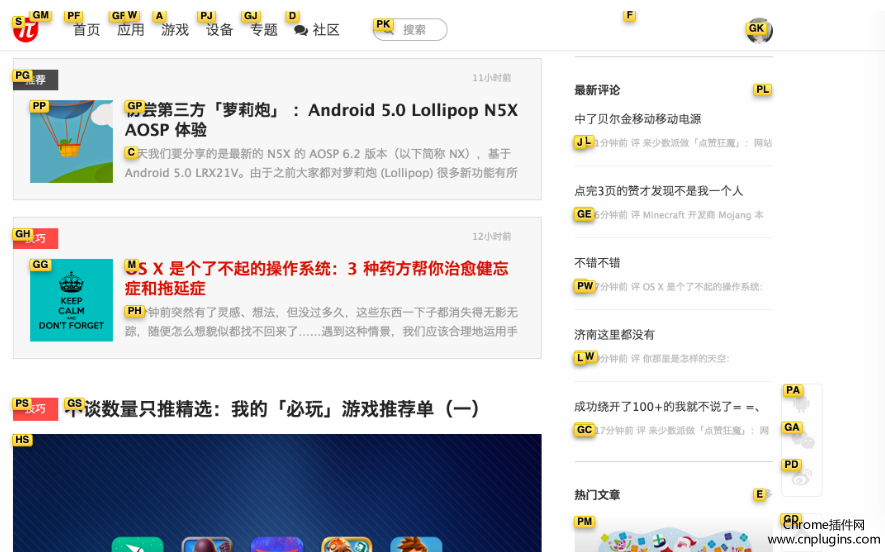Open the user avatar in header
The image size is (885, 552).
pos(759,30)
